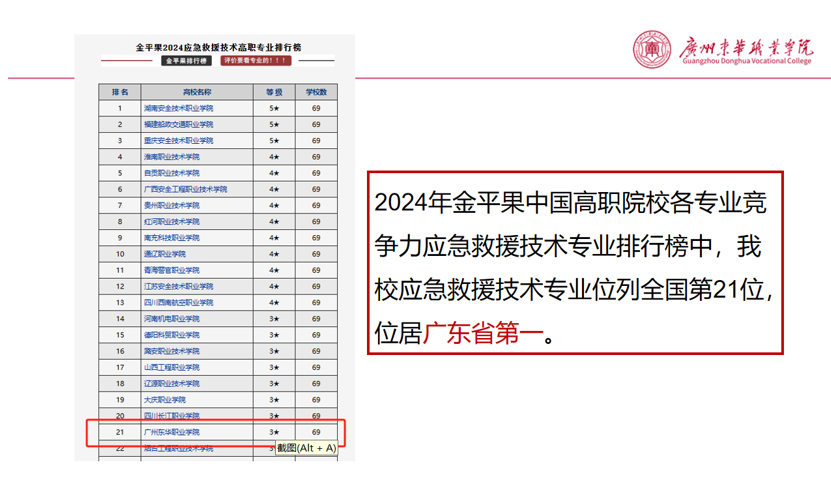The height and width of the screenshot is (483, 831).
Task: Open rank 18 link 辽源职业技术学院
Action: (172, 383)
